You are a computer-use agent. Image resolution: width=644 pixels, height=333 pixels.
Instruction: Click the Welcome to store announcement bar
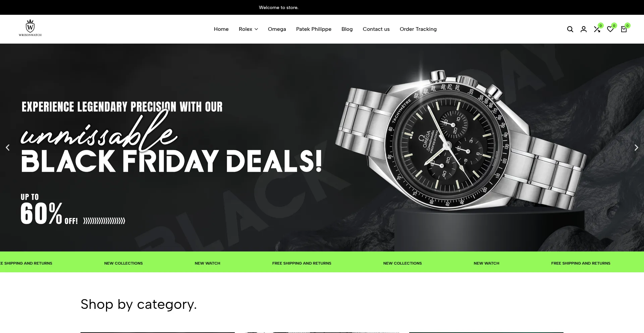(322, 7)
